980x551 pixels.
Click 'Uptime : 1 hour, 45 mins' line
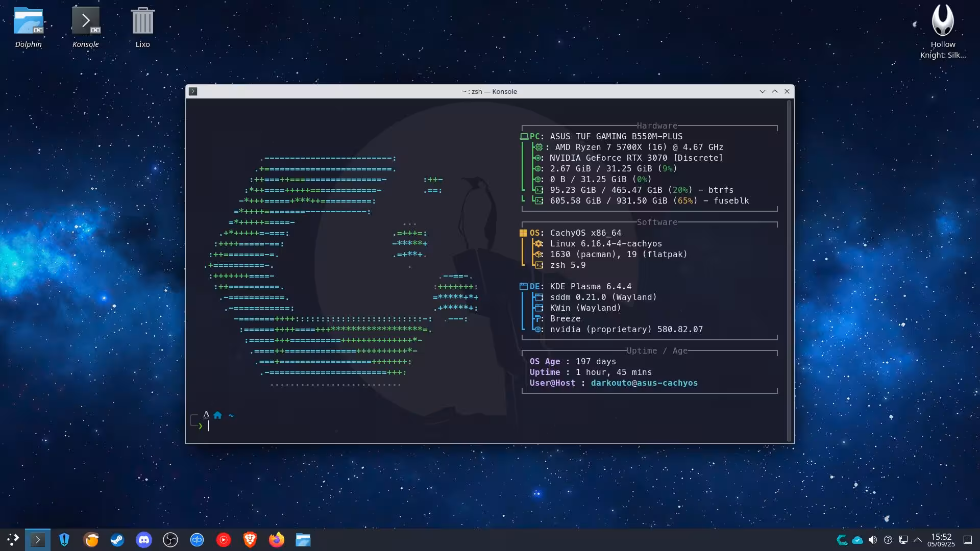click(591, 372)
